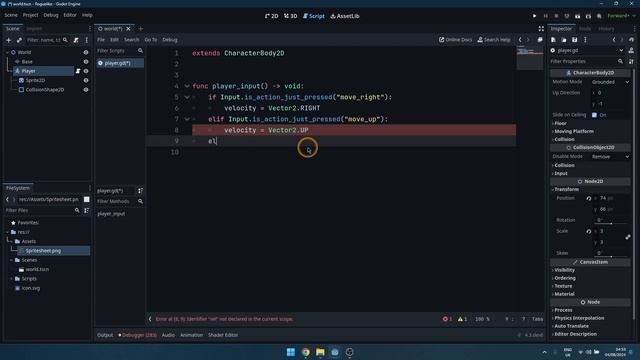The width and height of the screenshot is (640, 360).
Task: Load resource folder icon in Inspector
Action: click(564, 40)
